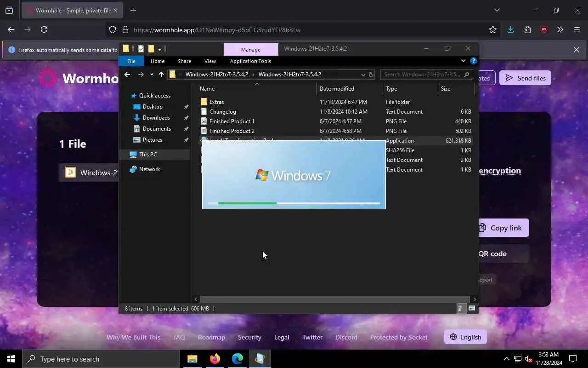Click the installer taskbar icon

[x=260, y=359]
